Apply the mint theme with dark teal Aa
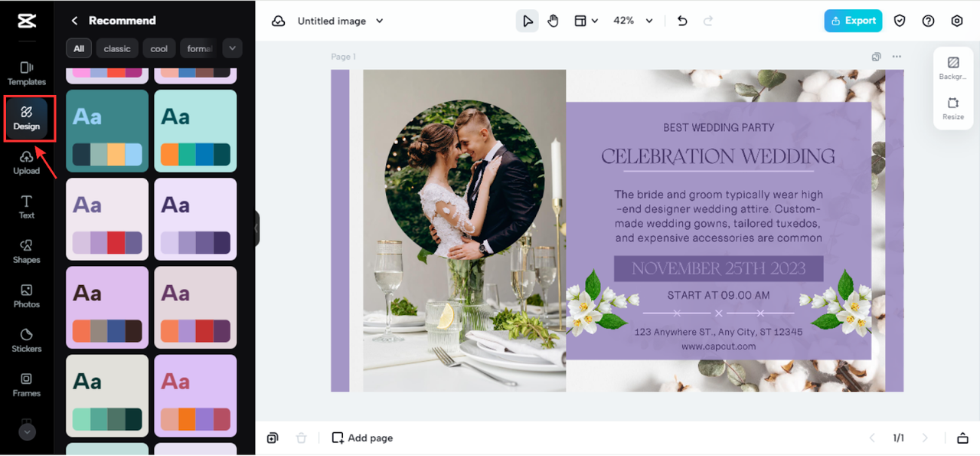Screen dimensions: 980x456 tap(195, 131)
